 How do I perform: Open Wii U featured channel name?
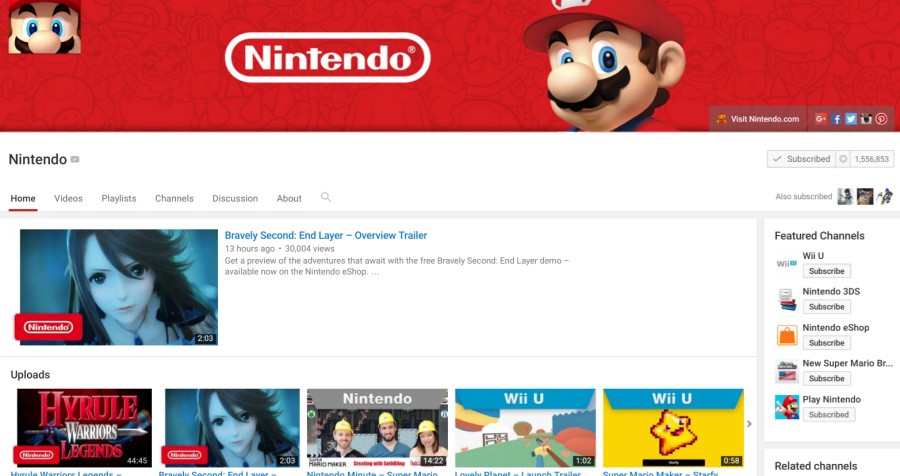[x=813, y=256]
